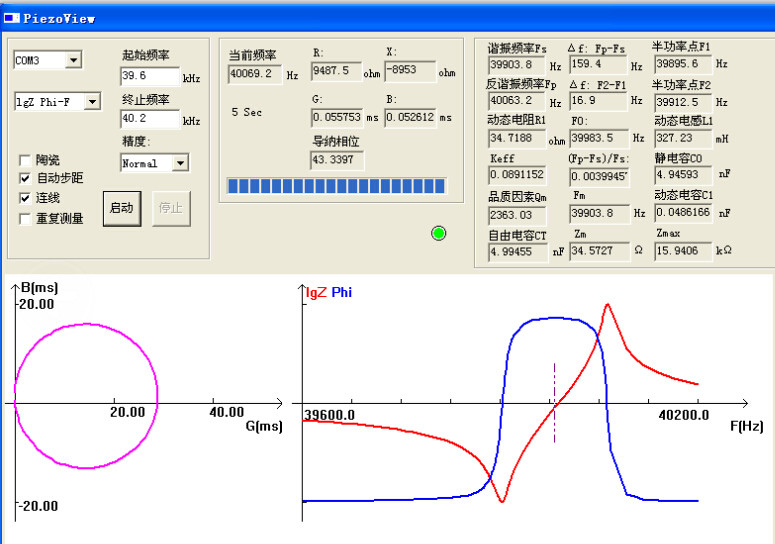
Task: Click the 静电容C0 4.94593 field
Action: click(684, 175)
